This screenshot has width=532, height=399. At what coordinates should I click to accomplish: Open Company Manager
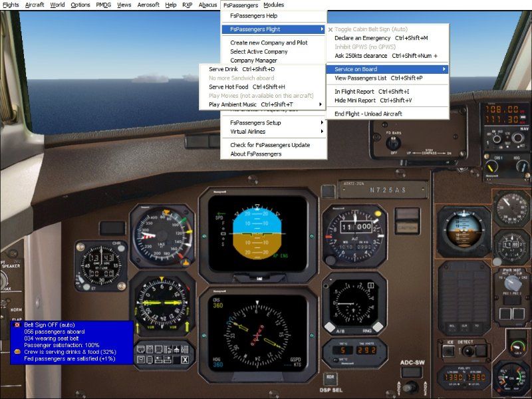coord(274,61)
